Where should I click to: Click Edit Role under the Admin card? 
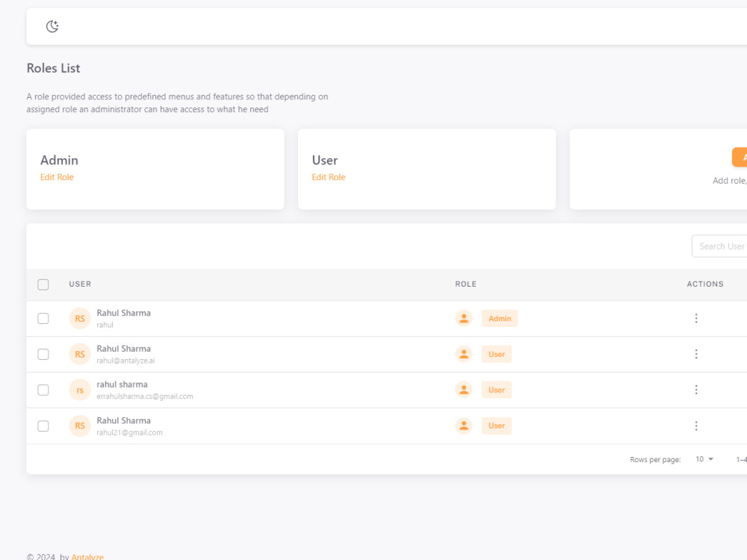(57, 177)
